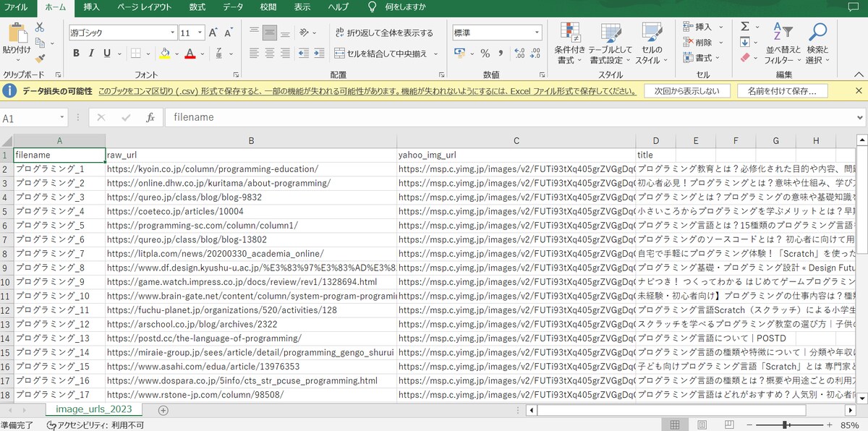
Task: Toggle wrap text (折り返して全体を表示する)
Action: click(385, 33)
